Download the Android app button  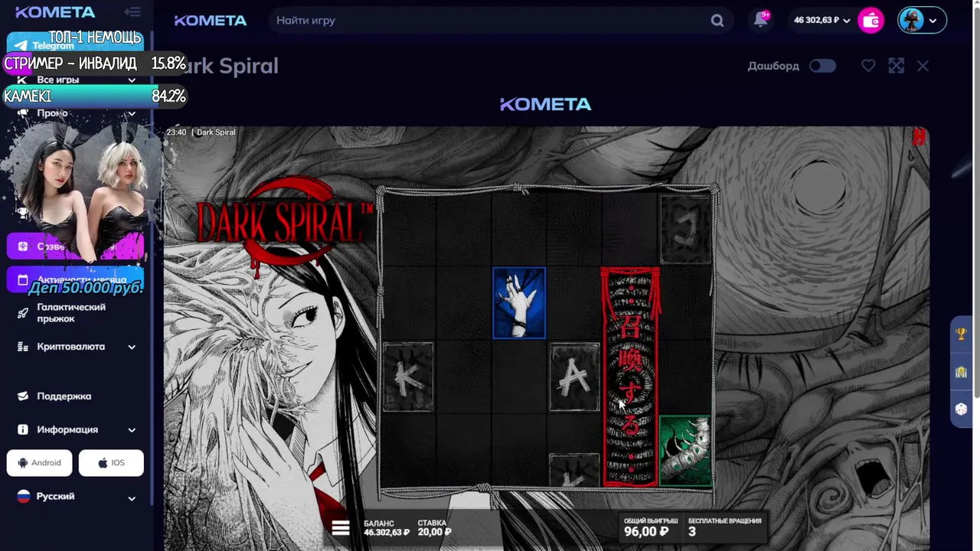click(40, 463)
